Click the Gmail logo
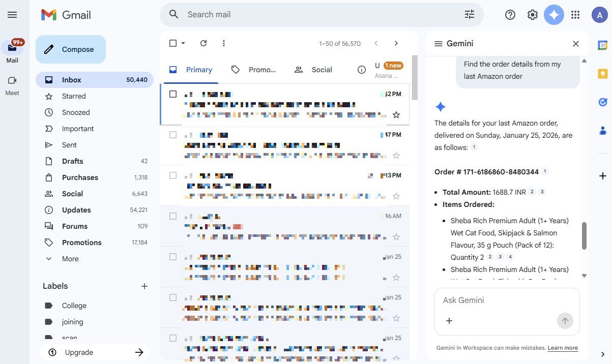612x364 pixels. click(x=66, y=15)
